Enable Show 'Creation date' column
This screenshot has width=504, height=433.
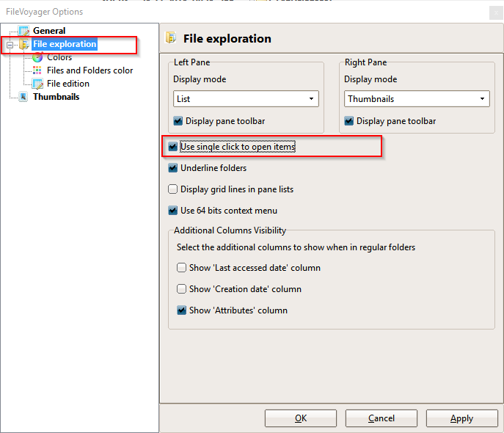click(x=182, y=288)
